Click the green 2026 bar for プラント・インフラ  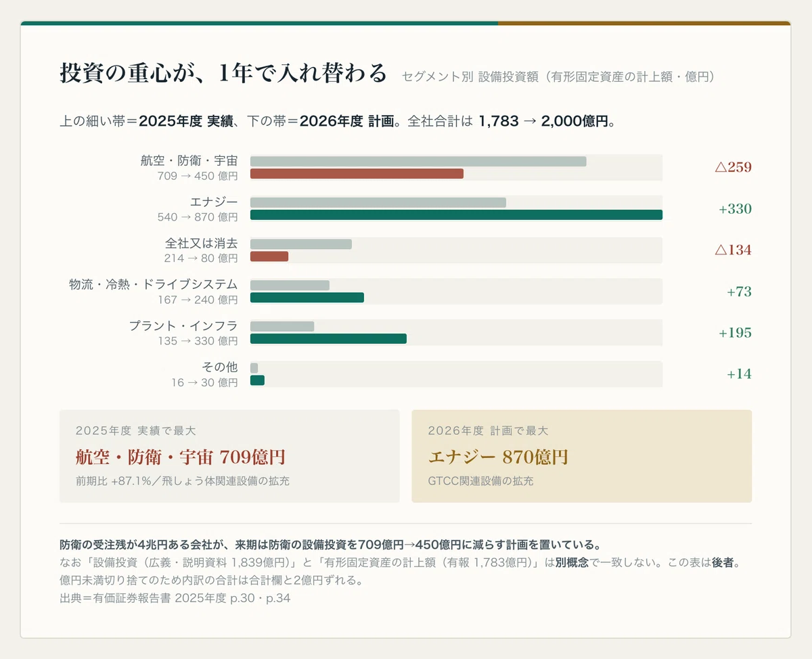328,339
